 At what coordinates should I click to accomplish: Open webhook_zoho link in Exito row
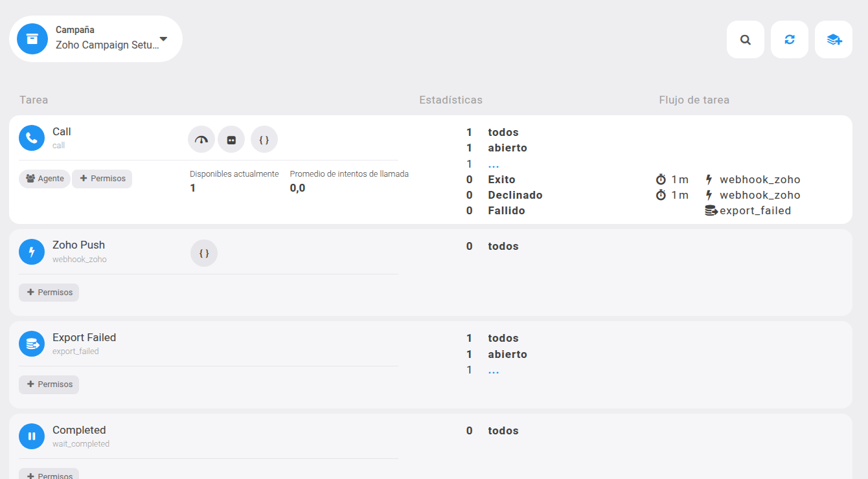pyautogui.click(x=760, y=179)
